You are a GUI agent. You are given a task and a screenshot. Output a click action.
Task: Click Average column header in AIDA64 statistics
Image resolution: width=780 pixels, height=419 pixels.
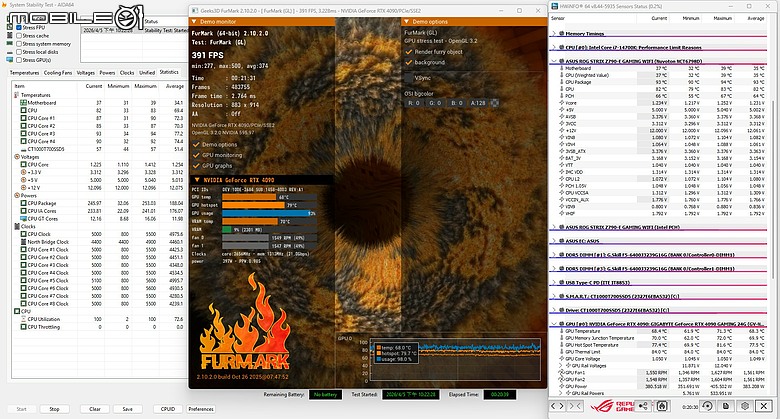(x=175, y=86)
